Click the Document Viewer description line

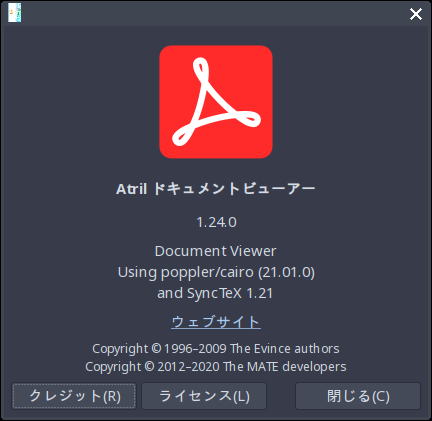216,251
